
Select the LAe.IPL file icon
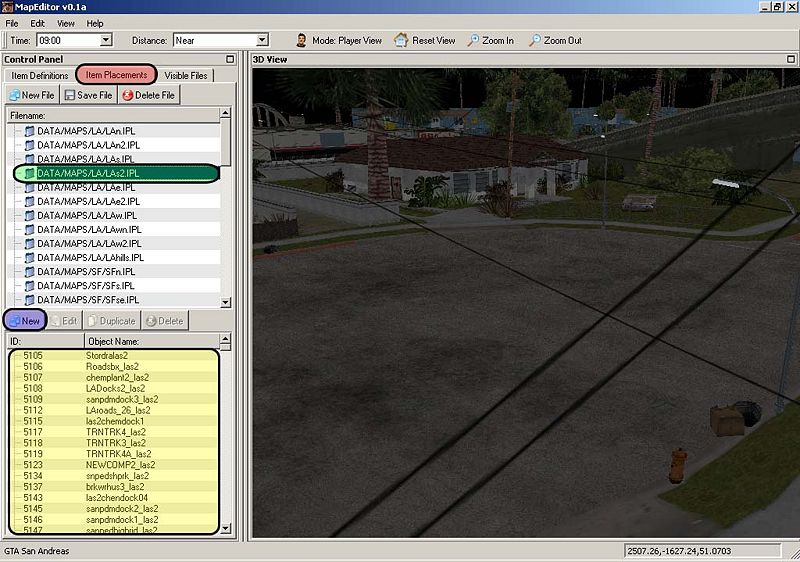coord(29,187)
